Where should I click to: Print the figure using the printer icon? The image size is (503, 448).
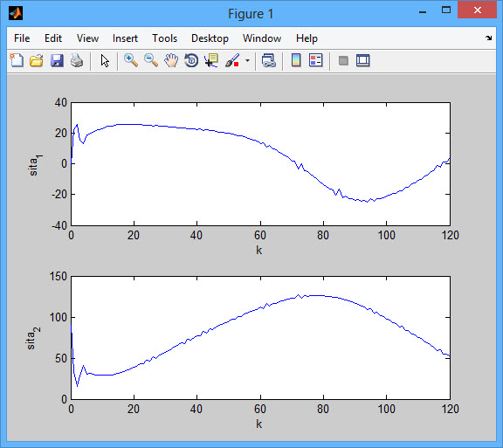pos(77,60)
